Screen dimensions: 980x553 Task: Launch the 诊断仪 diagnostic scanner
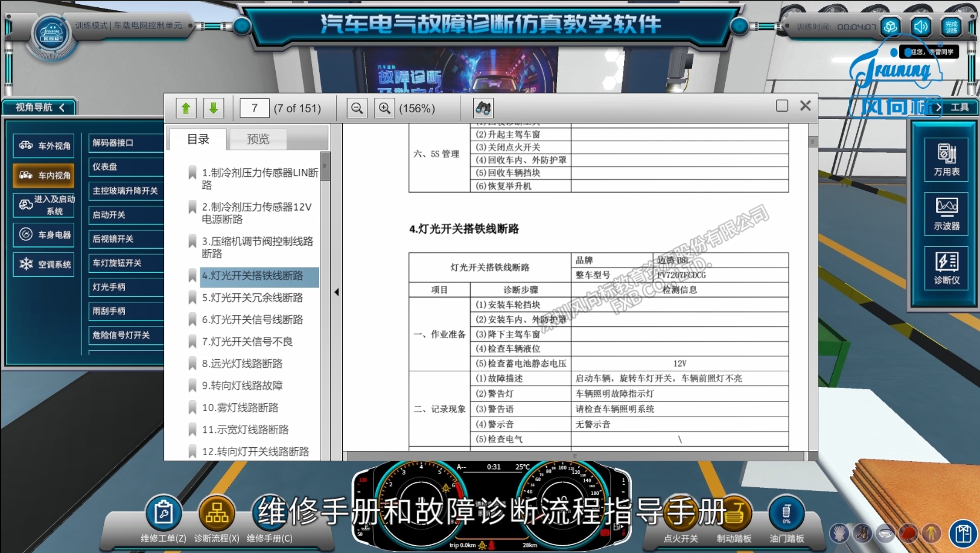click(x=946, y=266)
